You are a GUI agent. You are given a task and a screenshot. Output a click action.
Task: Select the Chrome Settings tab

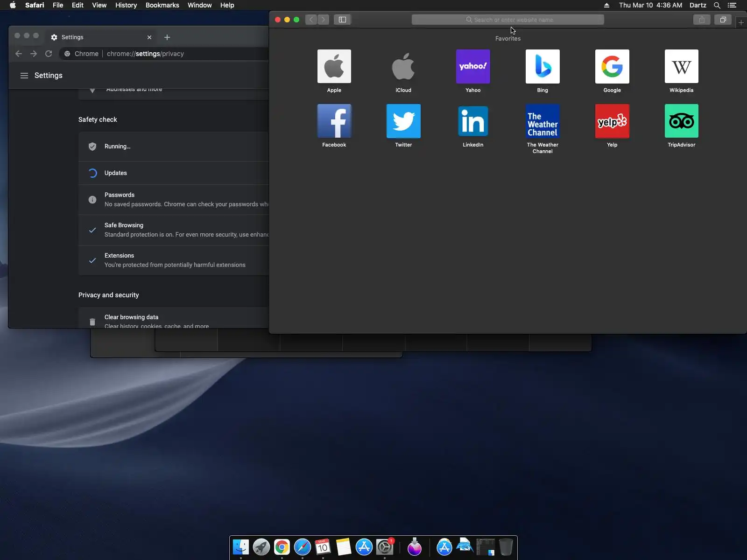pyautogui.click(x=102, y=37)
